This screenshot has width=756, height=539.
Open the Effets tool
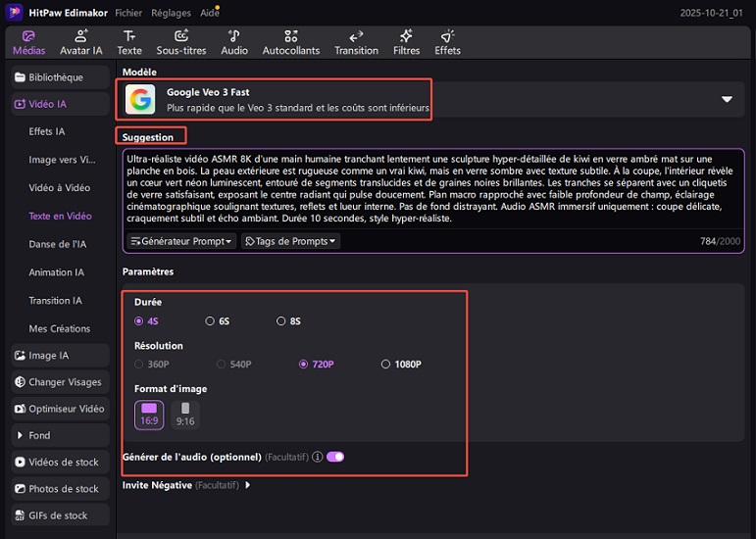tap(447, 42)
